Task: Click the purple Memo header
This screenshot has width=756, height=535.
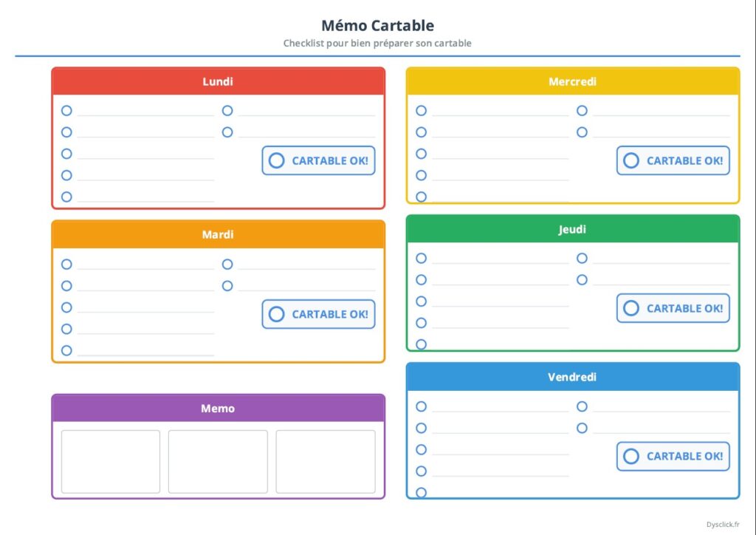Action: coord(218,408)
